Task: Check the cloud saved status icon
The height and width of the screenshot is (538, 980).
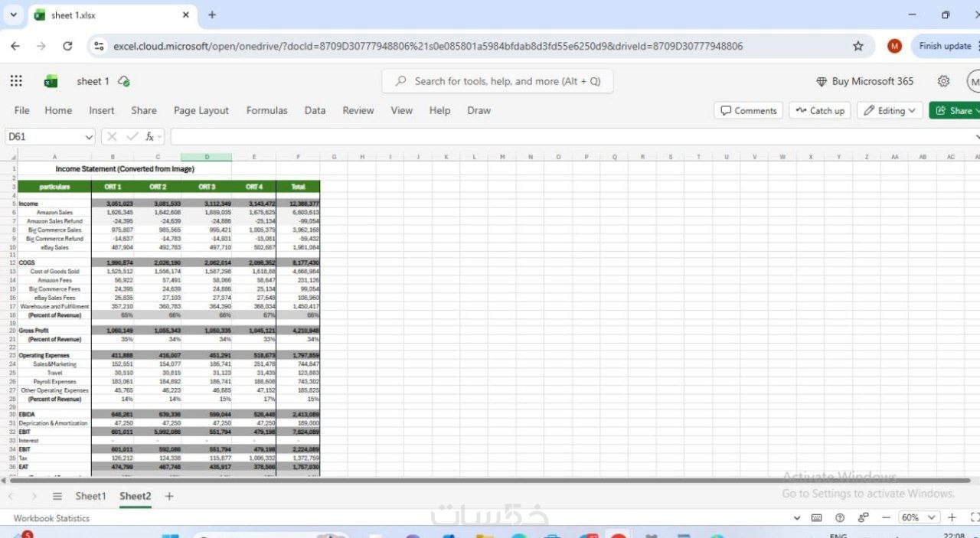Action: click(124, 81)
